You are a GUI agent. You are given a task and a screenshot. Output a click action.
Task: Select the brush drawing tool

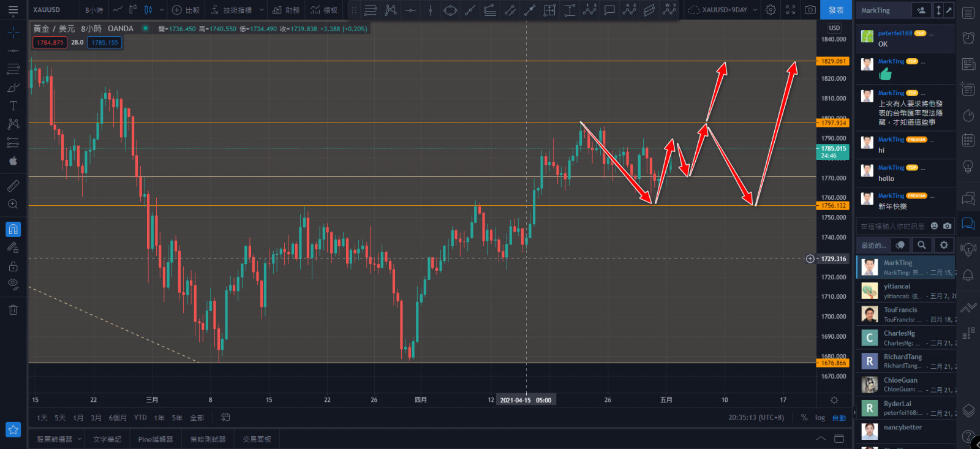13,88
